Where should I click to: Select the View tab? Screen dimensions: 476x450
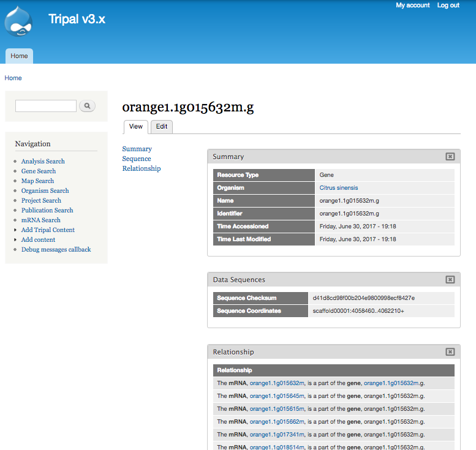135,127
